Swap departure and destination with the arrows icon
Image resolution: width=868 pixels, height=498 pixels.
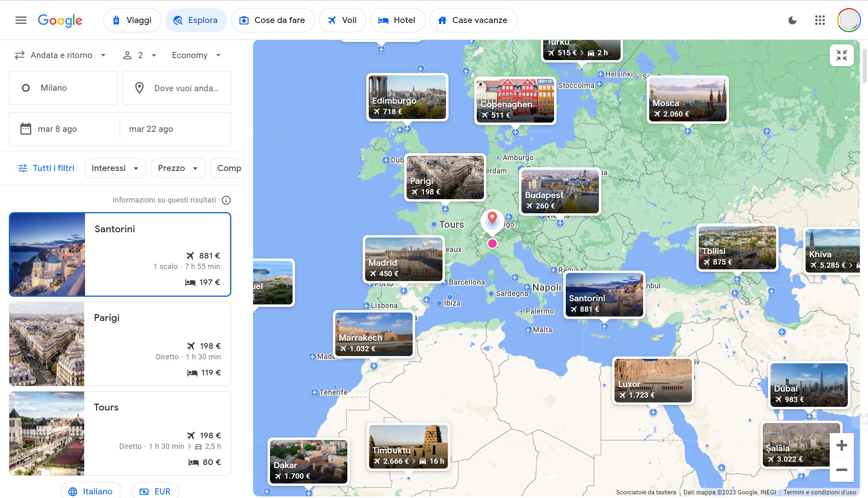(20, 55)
